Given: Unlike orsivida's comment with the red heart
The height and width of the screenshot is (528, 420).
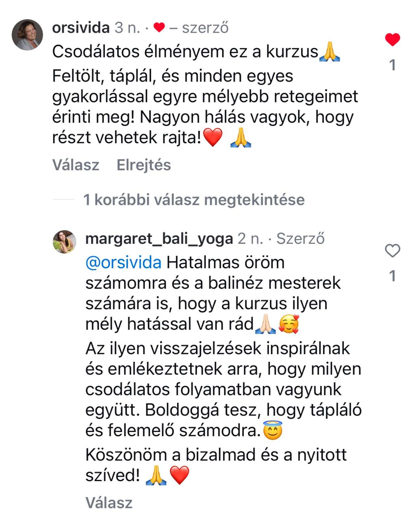Looking at the screenshot, I should 392,40.
